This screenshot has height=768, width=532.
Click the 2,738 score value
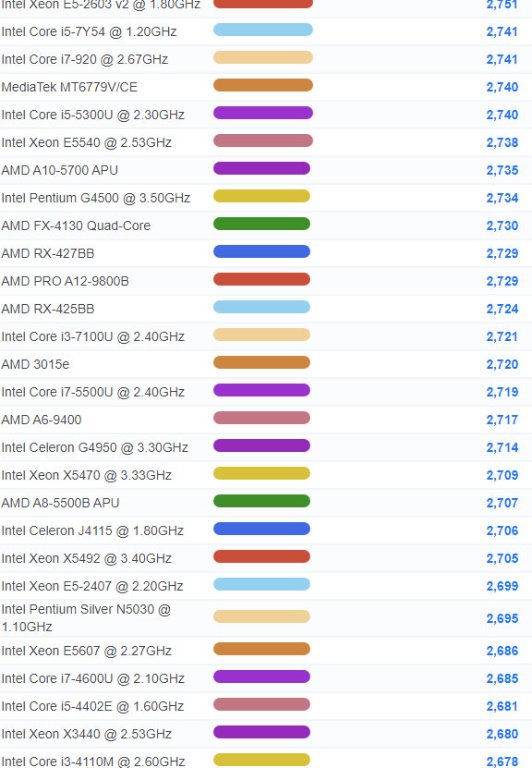coord(502,142)
